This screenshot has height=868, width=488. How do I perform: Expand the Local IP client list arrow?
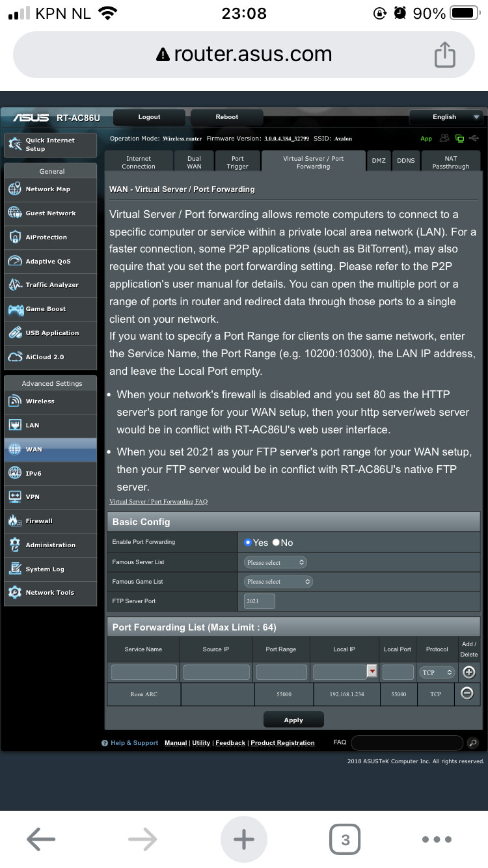372,671
